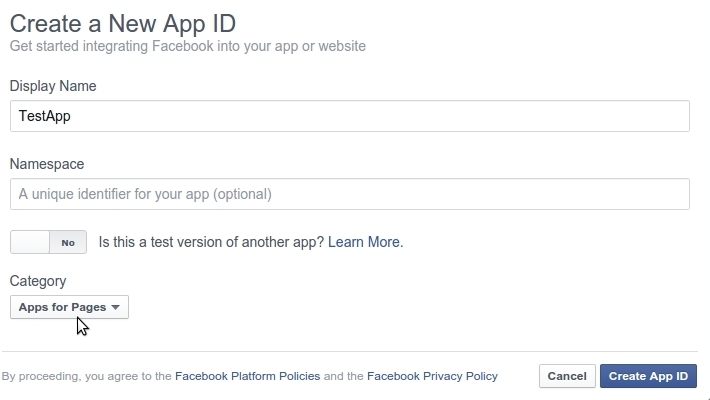
Task: Open the Learn More link
Action: coord(364,242)
